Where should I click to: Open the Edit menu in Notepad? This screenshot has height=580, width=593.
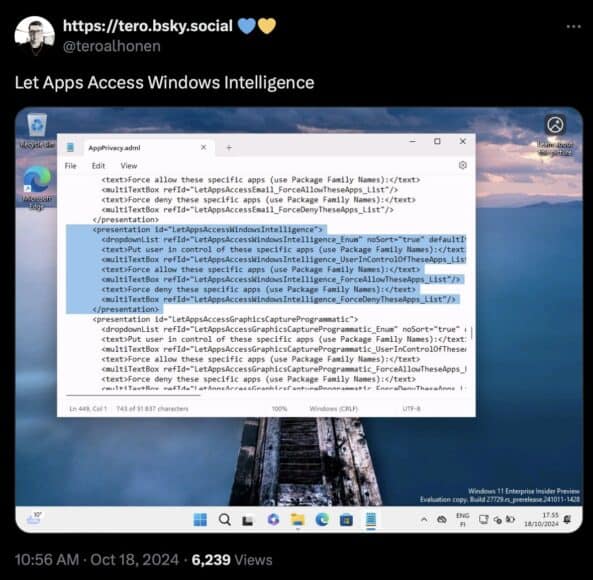[98, 166]
